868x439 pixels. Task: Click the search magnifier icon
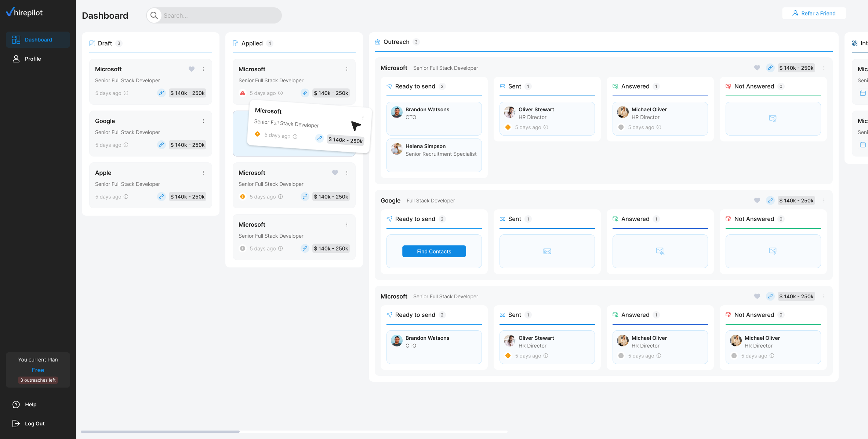tap(154, 15)
